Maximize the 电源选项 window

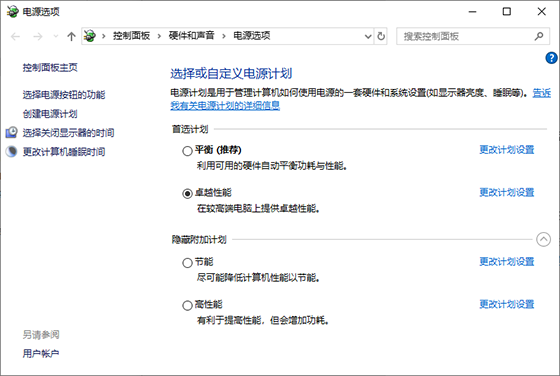pos(506,12)
